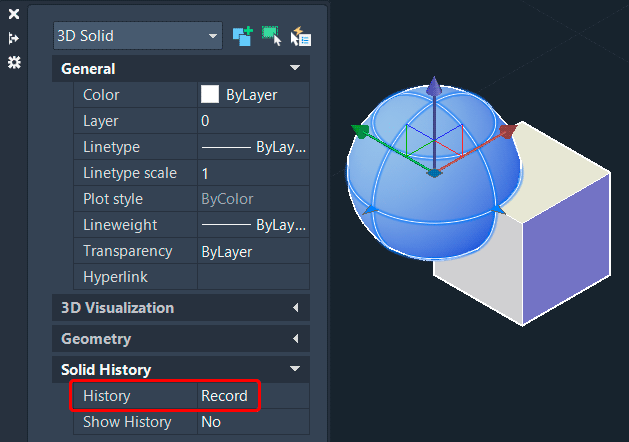The height and width of the screenshot is (442, 629).
Task: Click the Linetype ByLayer value
Action: coord(253,147)
